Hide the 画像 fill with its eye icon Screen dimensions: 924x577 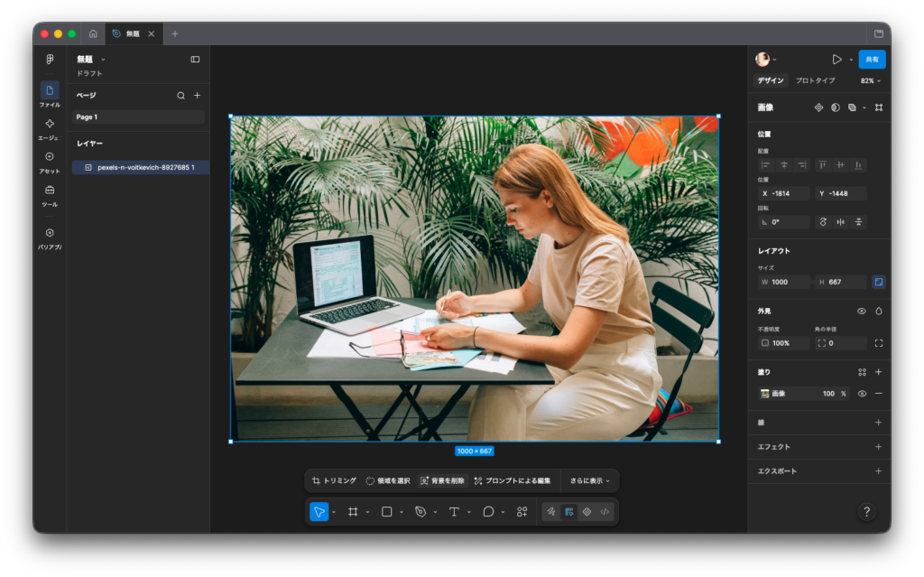coord(862,394)
